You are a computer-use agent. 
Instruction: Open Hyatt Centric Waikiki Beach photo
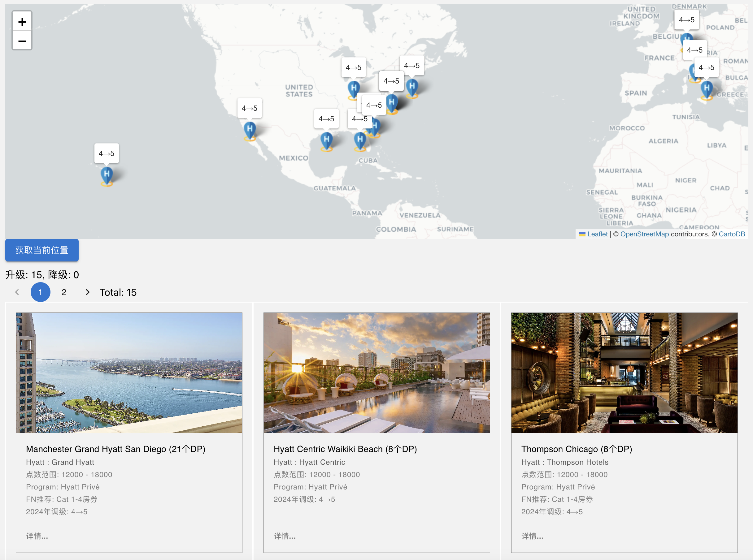point(376,373)
